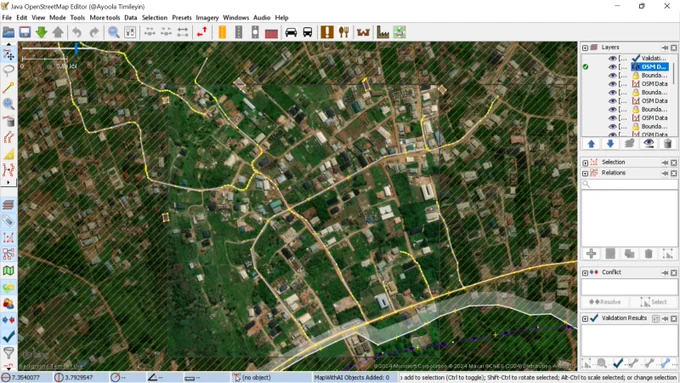Click the Undo arrow in toolbar
The width and height of the screenshot is (680, 383).
(77, 32)
